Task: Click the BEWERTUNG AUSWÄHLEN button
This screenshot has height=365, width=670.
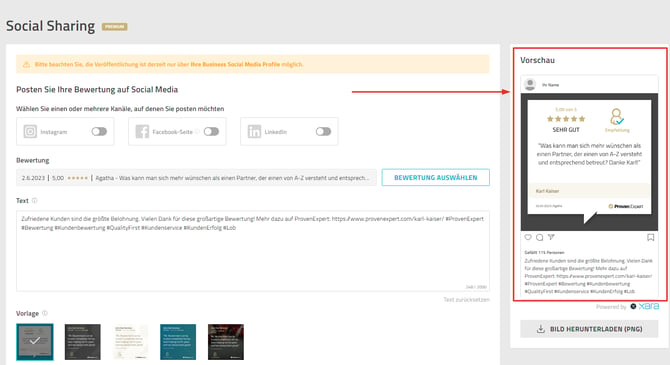Action: [435, 177]
